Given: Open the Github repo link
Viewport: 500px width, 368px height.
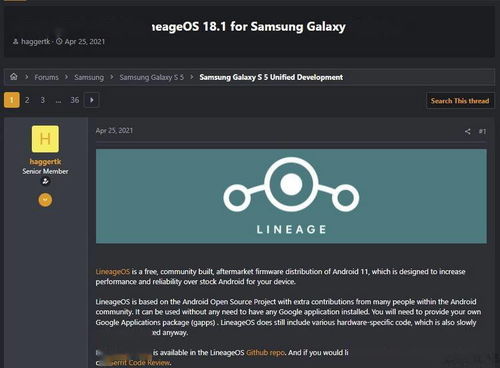Looking at the screenshot, I should pos(265,353).
